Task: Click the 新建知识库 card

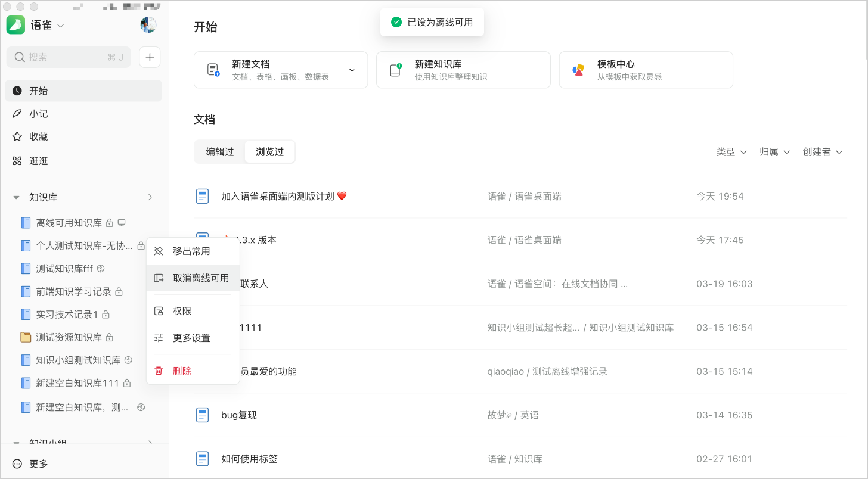Action: point(463,70)
